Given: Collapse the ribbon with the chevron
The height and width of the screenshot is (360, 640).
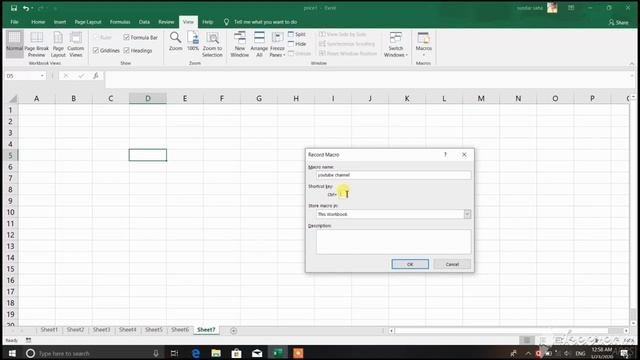Looking at the screenshot, I should (631, 63).
